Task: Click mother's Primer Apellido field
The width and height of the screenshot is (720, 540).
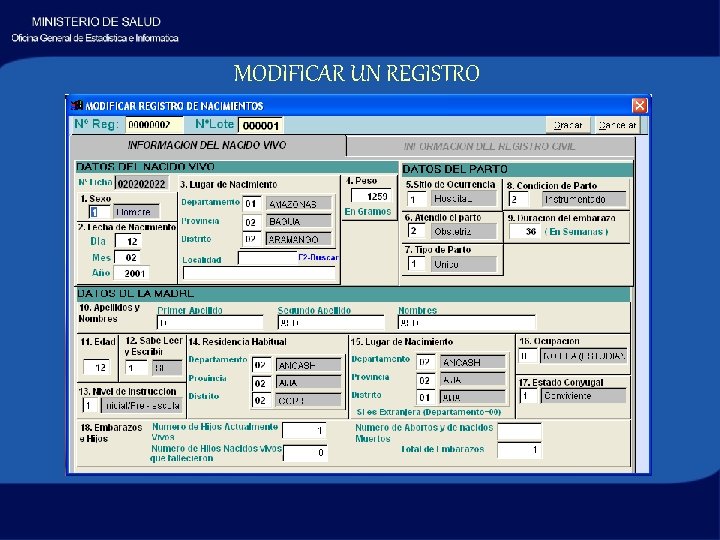Action: [x=210, y=322]
